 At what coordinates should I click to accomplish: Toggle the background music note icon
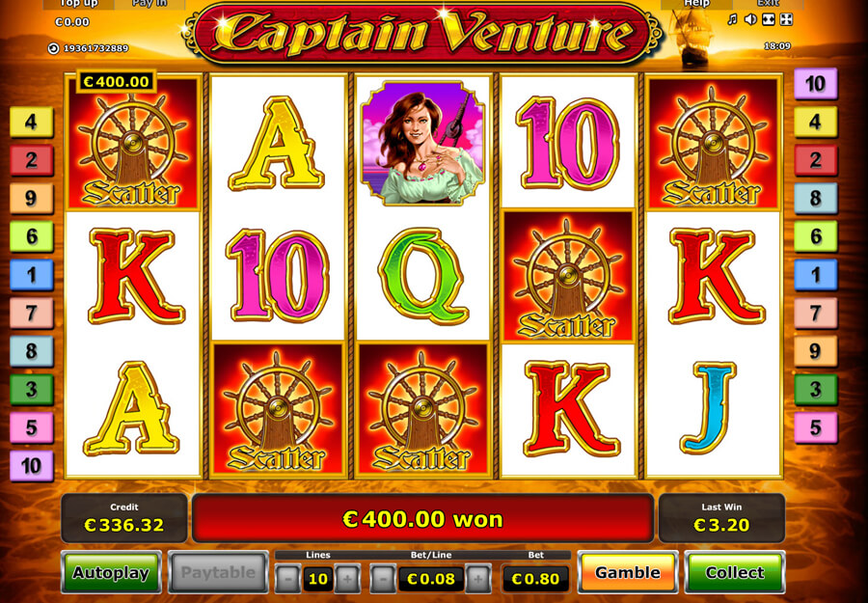(732, 20)
